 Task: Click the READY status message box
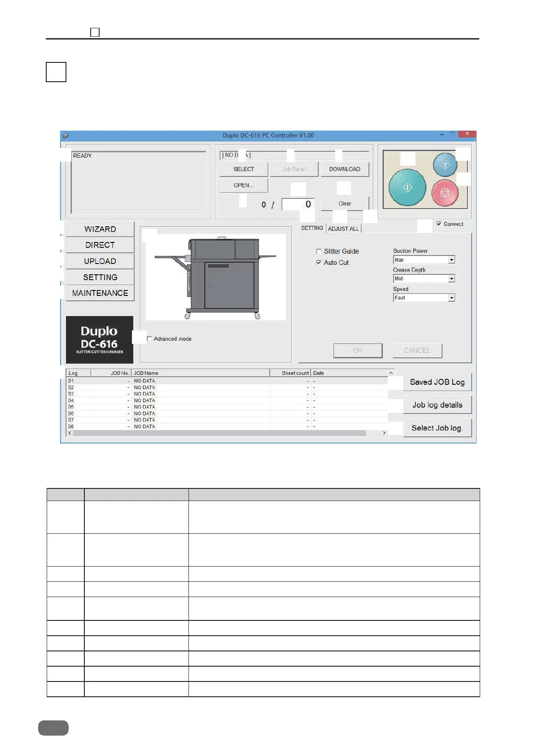tap(139, 182)
